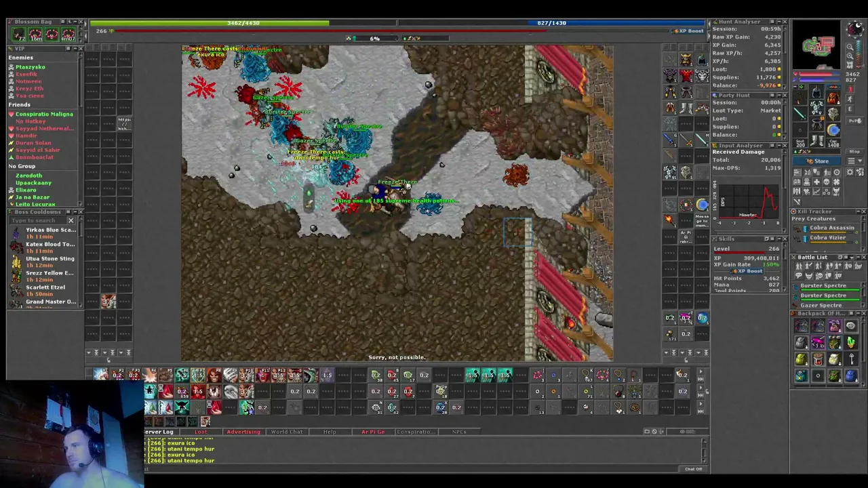Click the Stop button

point(855,151)
